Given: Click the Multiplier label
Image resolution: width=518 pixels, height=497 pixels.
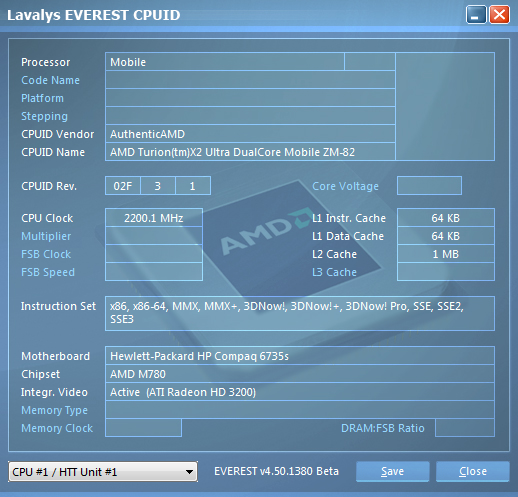Looking at the screenshot, I should pos(46,236).
